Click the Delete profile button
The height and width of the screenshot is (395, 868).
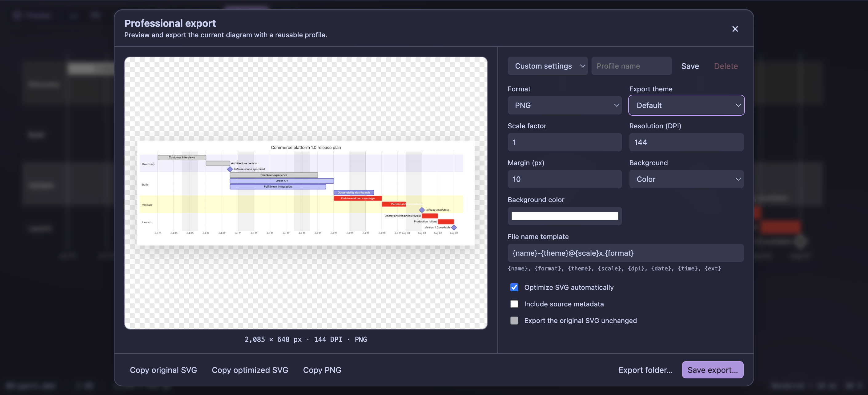(x=726, y=66)
